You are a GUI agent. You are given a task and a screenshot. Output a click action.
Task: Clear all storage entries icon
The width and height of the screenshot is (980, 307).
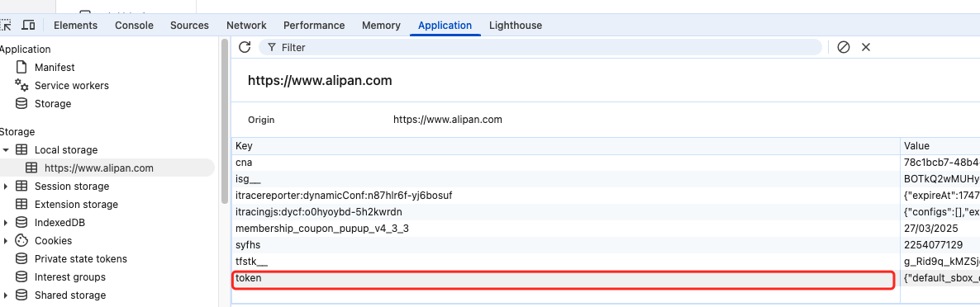(843, 47)
